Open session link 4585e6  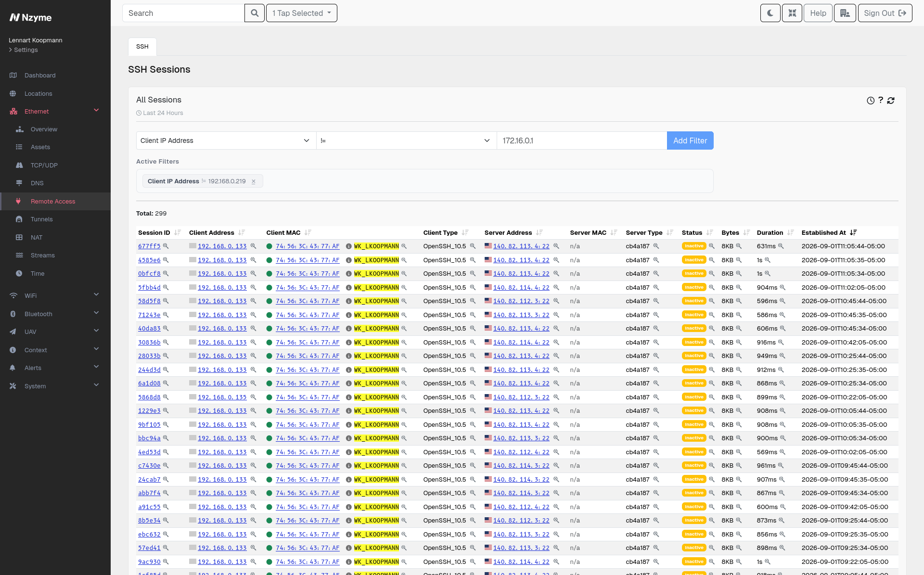[x=149, y=260]
